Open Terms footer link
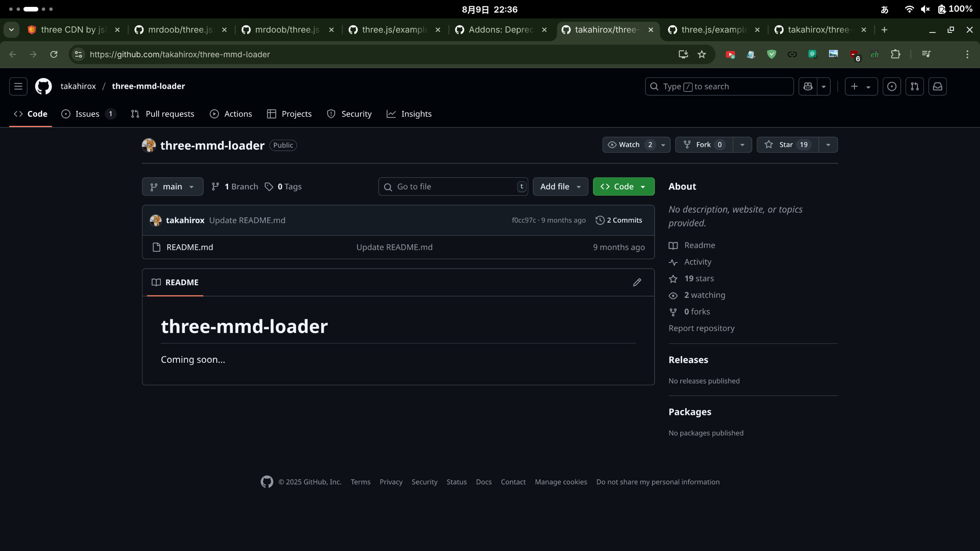The width and height of the screenshot is (980, 551). point(360,482)
